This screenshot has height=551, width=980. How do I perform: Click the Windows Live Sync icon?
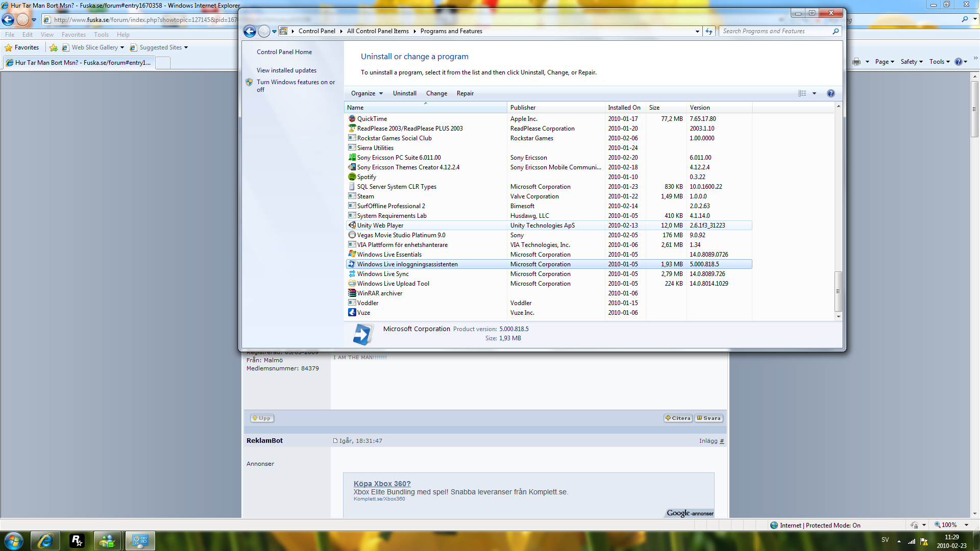[352, 273]
